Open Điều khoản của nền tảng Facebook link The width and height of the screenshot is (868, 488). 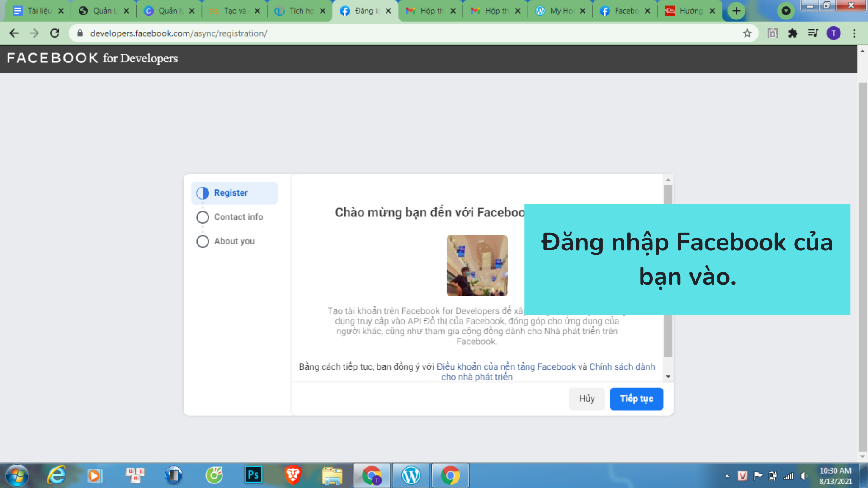[x=506, y=367]
